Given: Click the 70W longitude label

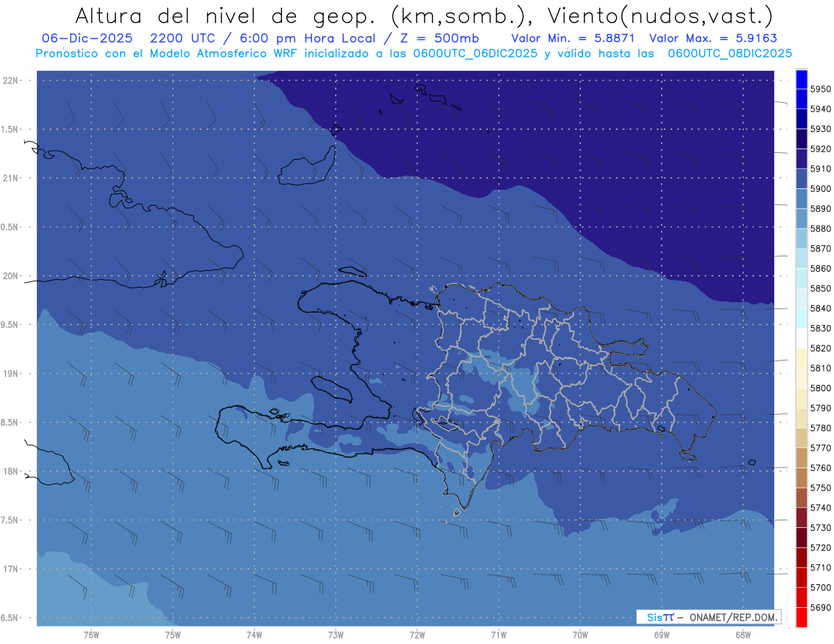Looking at the screenshot, I should [580, 635].
